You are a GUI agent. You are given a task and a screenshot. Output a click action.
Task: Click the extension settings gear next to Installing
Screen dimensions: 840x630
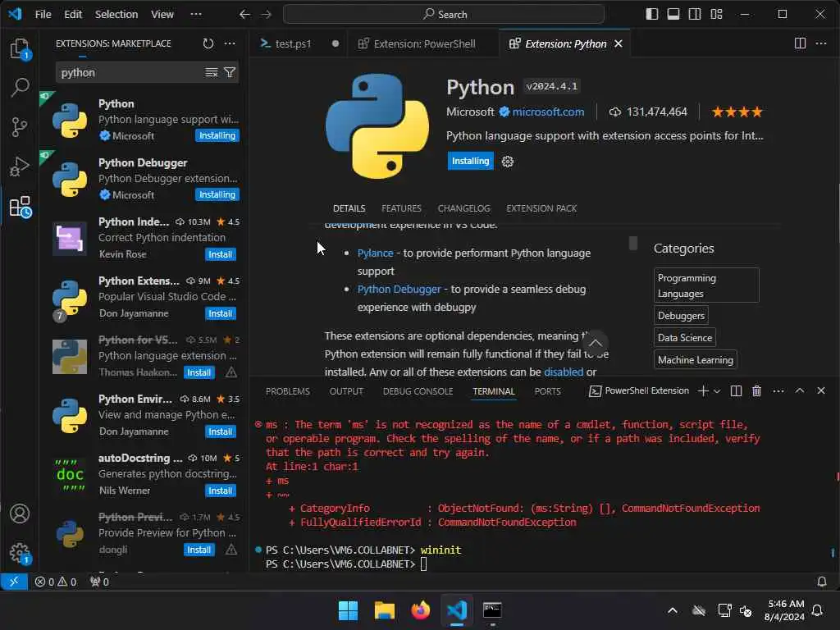point(507,162)
